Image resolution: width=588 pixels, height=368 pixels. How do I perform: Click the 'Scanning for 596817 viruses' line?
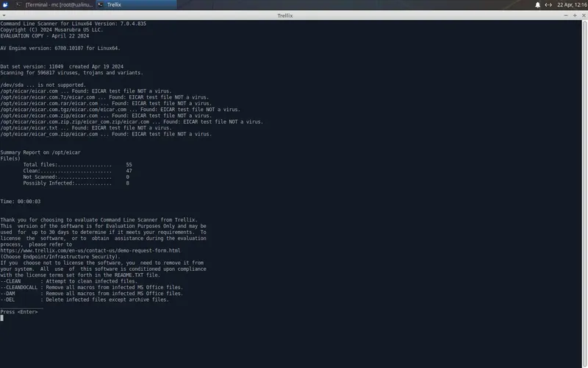[x=71, y=73]
